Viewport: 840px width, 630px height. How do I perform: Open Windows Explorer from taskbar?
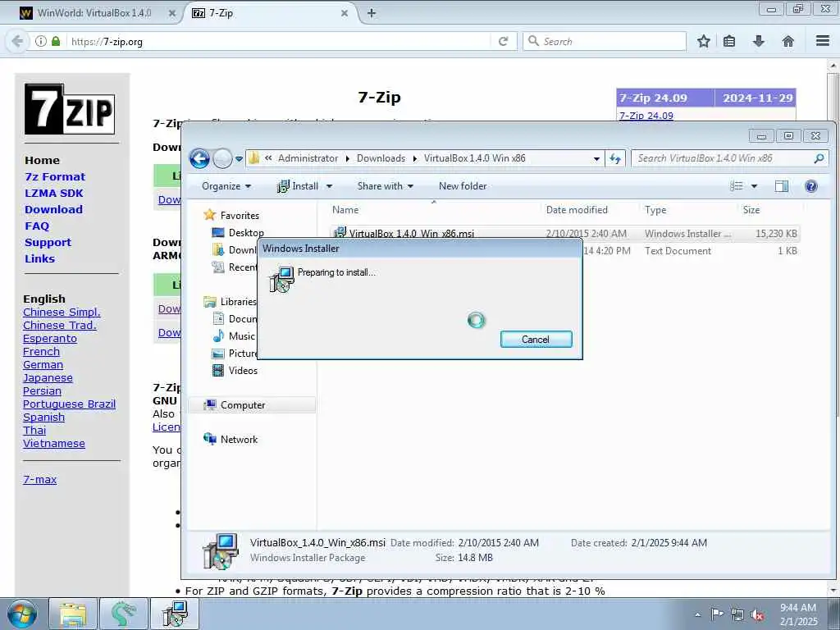[x=73, y=614]
